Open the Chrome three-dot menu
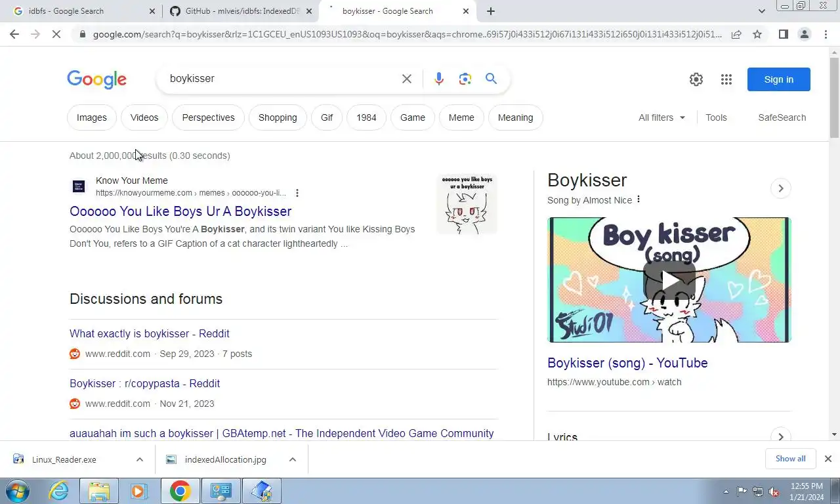 click(x=826, y=34)
